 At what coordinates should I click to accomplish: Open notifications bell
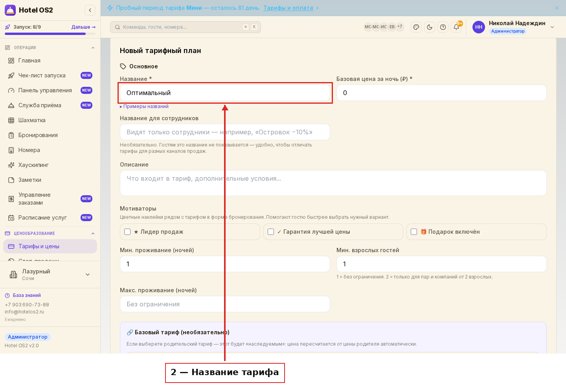pyautogui.click(x=456, y=27)
